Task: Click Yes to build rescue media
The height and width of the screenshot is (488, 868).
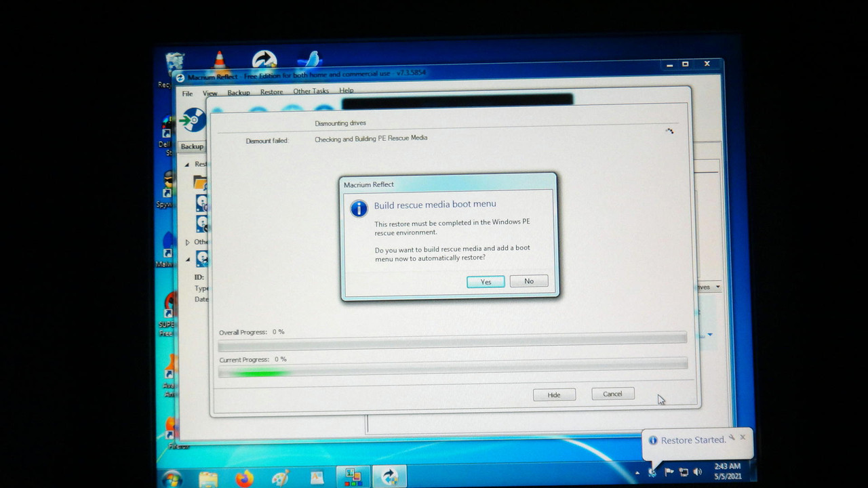Action: point(486,281)
